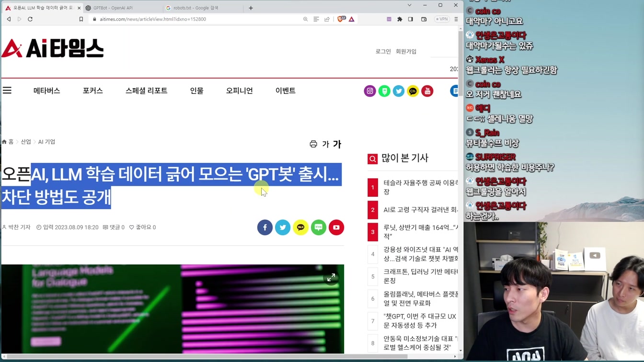
Task: Open reader mode icon in address bar
Action: [316, 19]
